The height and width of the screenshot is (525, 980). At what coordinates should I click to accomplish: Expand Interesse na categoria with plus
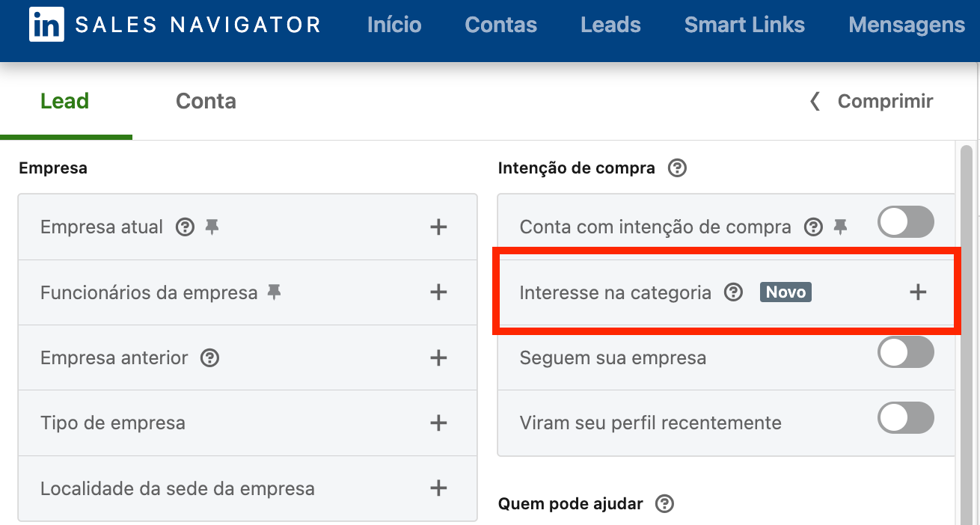tap(918, 292)
